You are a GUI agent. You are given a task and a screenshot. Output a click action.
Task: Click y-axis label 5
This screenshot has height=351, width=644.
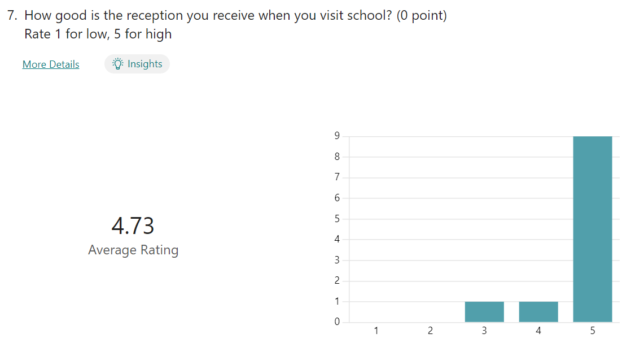pos(337,219)
